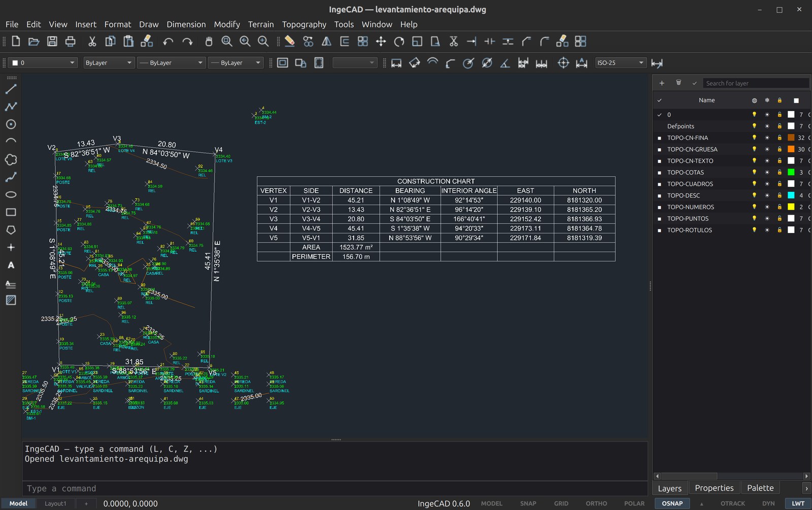Switch to the Properties panel tab
The width and height of the screenshot is (812, 510).
[714, 488]
